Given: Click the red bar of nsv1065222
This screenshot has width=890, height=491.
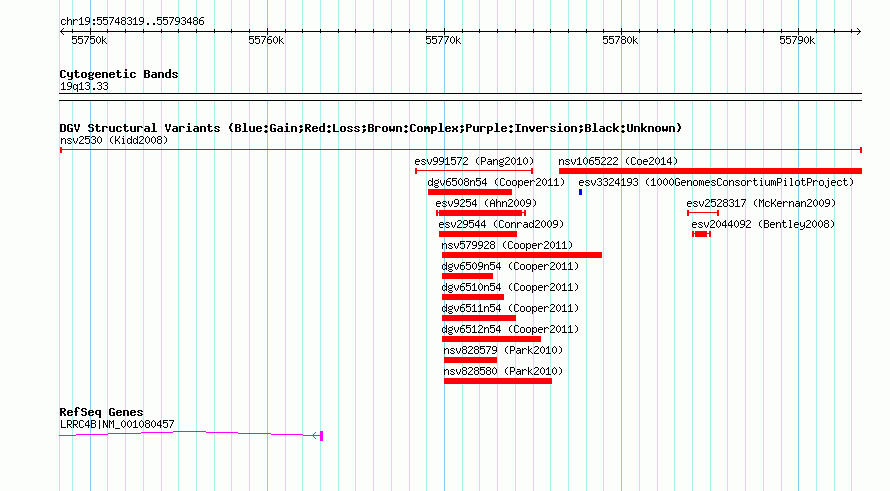Looking at the screenshot, I should click(x=710, y=171).
